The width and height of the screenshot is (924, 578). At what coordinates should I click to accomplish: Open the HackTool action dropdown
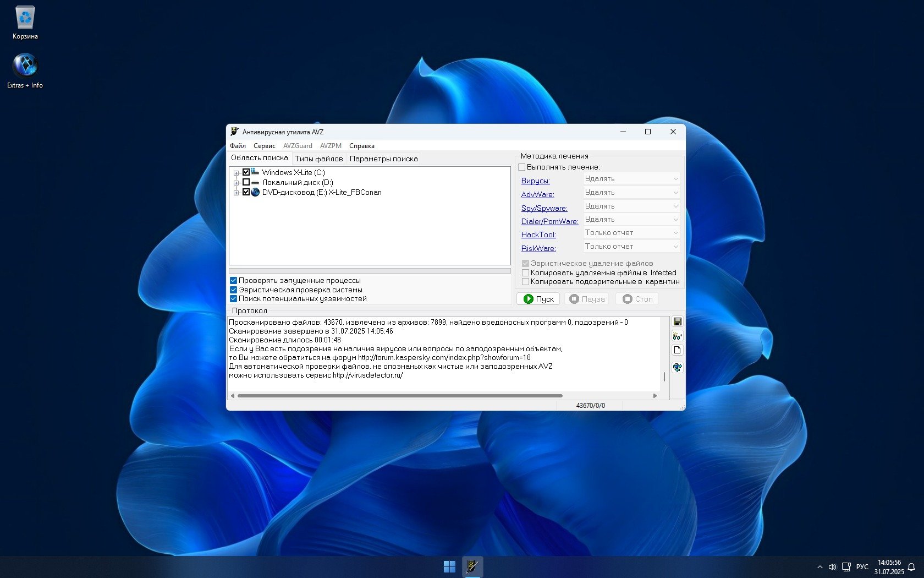pyautogui.click(x=631, y=233)
